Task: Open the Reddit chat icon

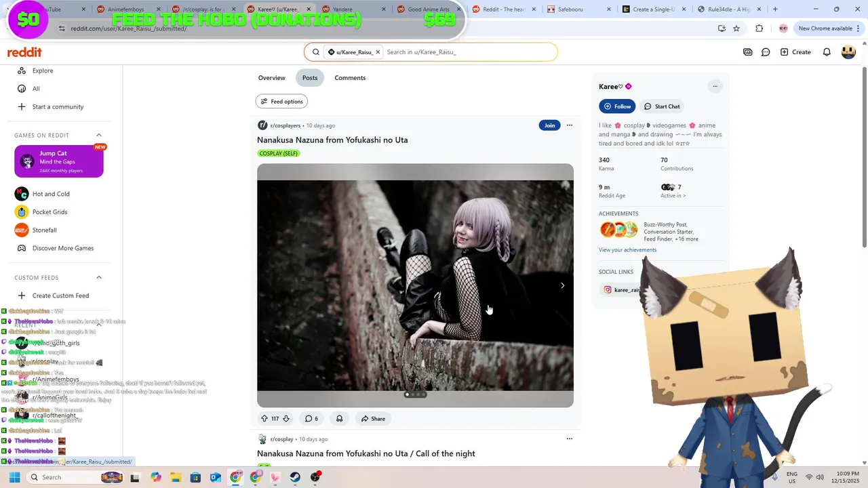Action: (x=766, y=52)
